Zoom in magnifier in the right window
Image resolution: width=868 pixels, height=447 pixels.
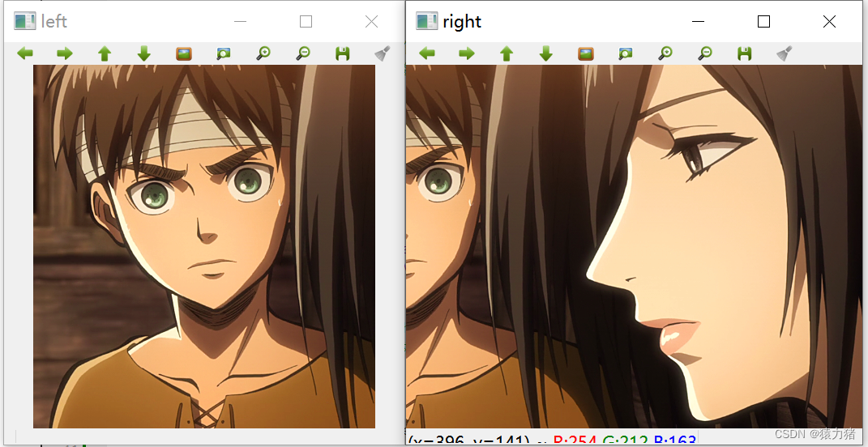pyautogui.click(x=665, y=53)
